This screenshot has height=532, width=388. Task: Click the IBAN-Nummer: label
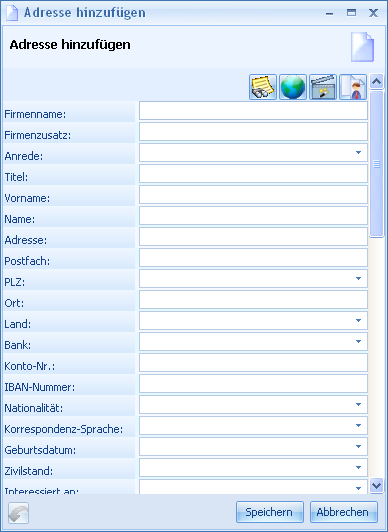coord(39,387)
